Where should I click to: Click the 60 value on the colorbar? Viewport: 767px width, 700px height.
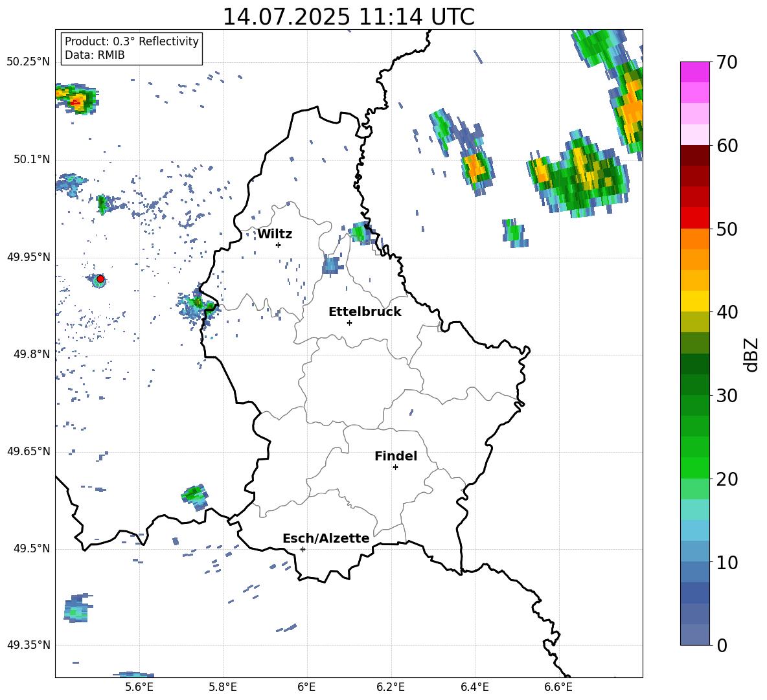[x=727, y=146]
